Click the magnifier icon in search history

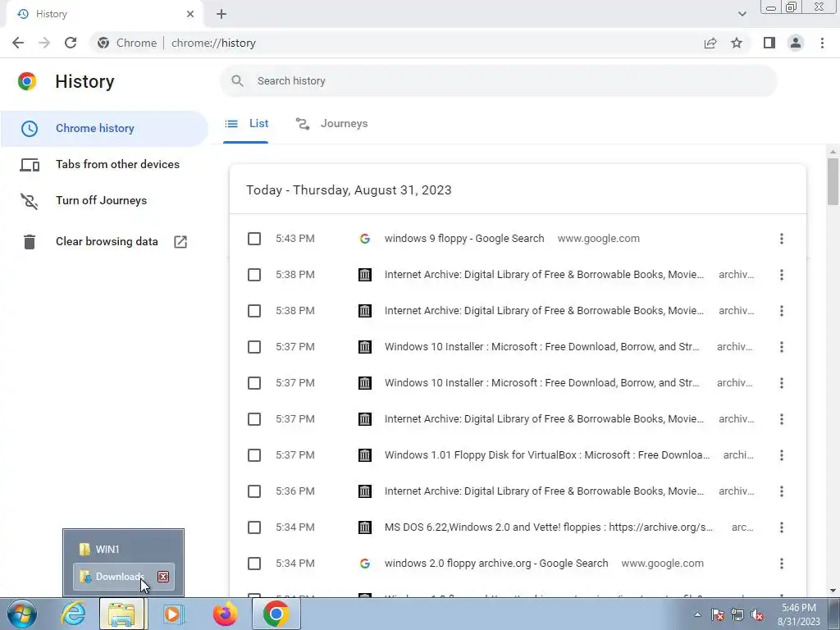[237, 81]
